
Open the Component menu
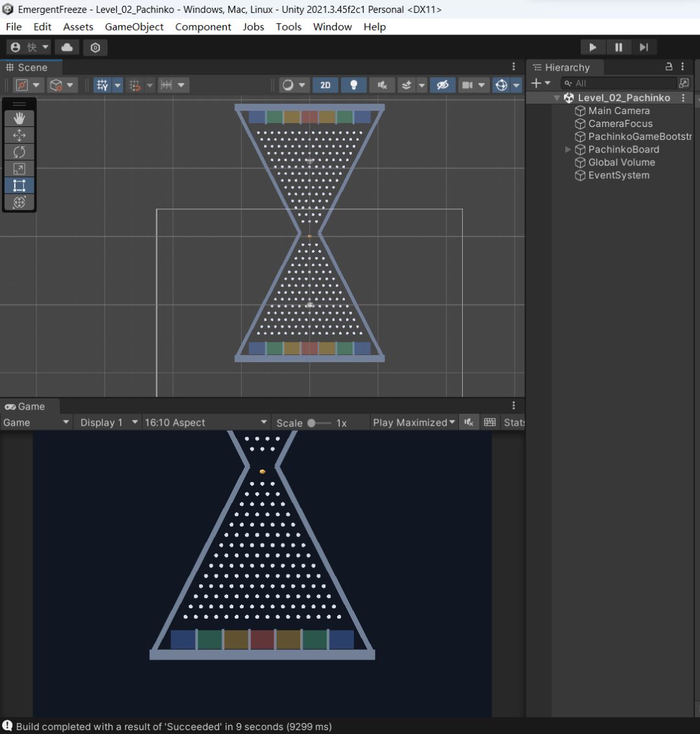(204, 27)
